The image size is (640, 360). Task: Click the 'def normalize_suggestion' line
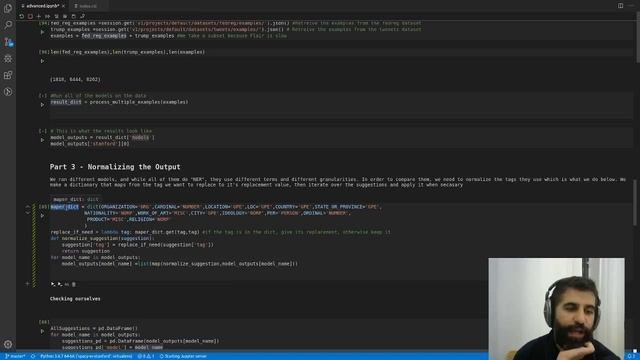(102, 238)
